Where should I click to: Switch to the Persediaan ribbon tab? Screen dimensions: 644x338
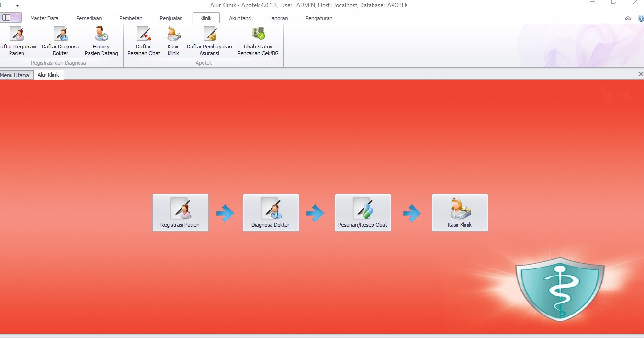click(89, 18)
